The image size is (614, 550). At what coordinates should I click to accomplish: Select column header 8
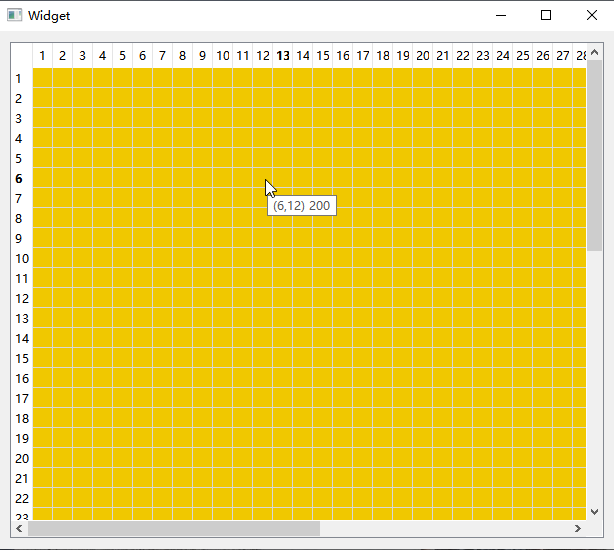[x=182, y=56]
